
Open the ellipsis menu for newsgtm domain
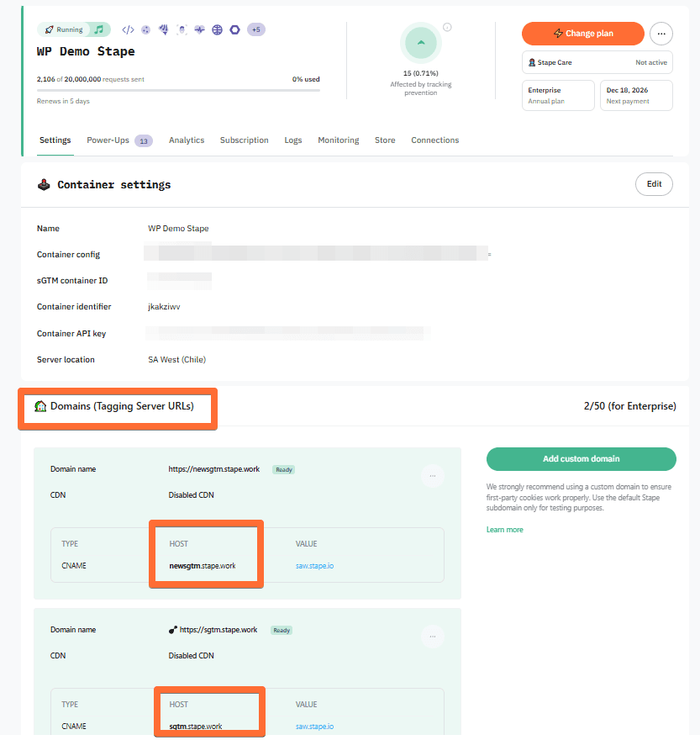pyautogui.click(x=432, y=476)
